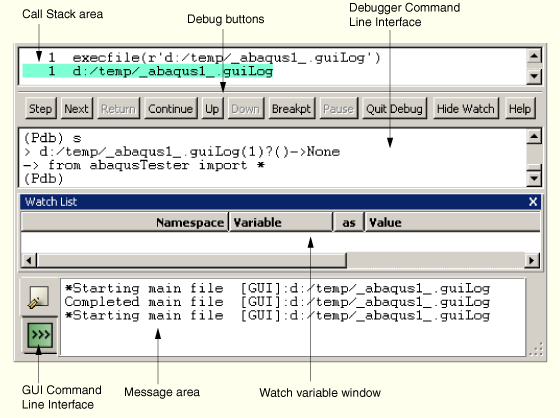This screenshot has width=560, height=418.
Task: Set a breakpoint with Breakpt button
Action: (291, 109)
